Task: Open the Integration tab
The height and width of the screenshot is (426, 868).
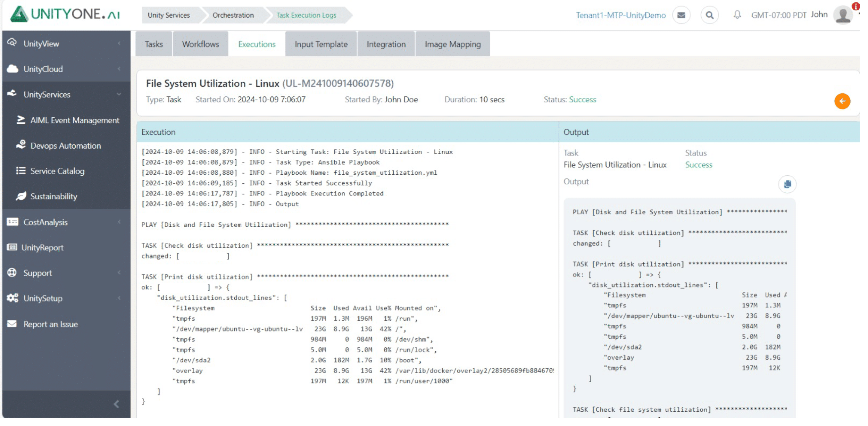Action: 386,44
